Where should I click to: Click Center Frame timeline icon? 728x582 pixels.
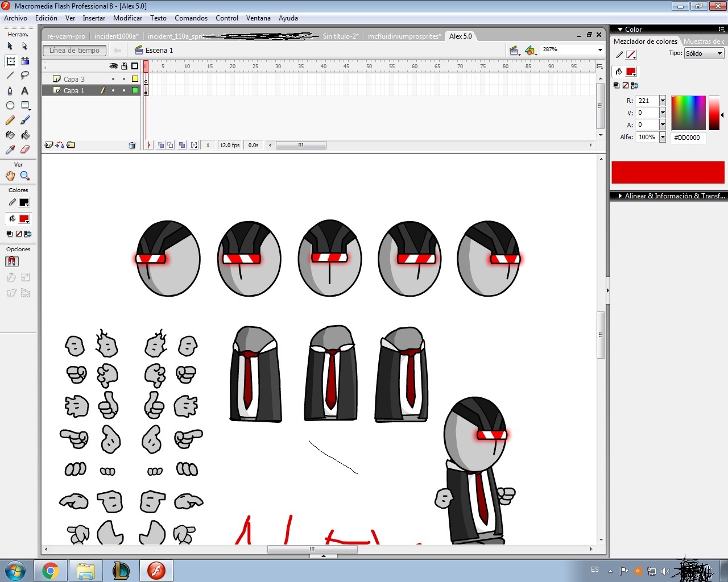coord(149,145)
